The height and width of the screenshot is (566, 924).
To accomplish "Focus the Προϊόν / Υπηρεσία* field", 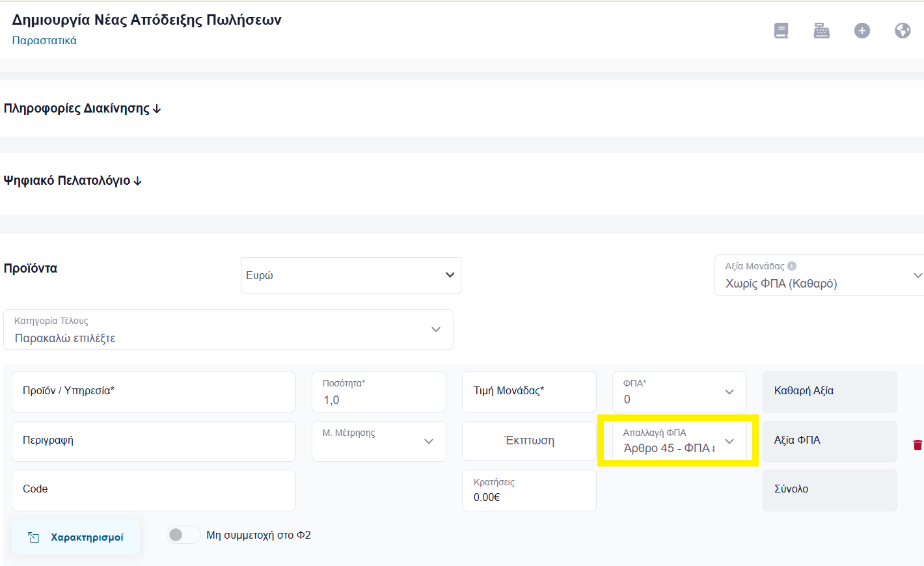I will (x=154, y=392).
